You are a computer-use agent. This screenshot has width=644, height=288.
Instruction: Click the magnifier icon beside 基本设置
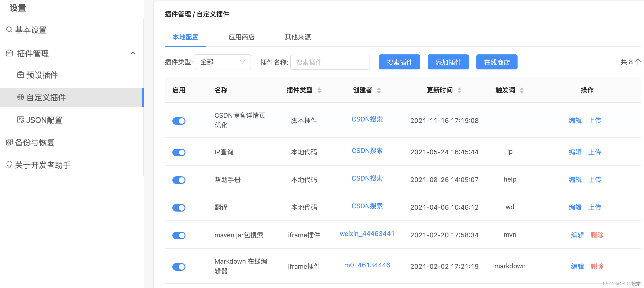[9, 30]
